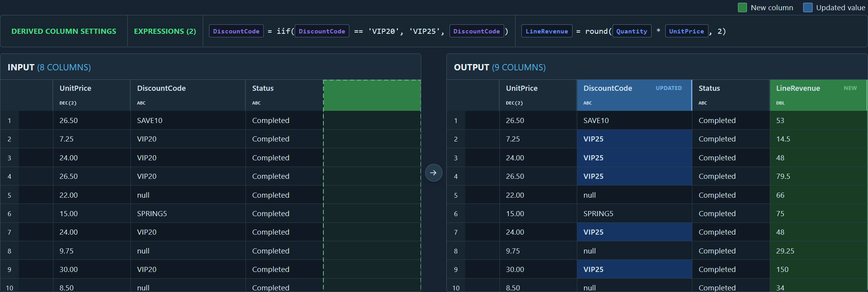The height and width of the screenshot is (292, 868).
Task: Select the null DiscountCode cell in Output row 8
Action: pyautogui.click(x=634, y=251)
